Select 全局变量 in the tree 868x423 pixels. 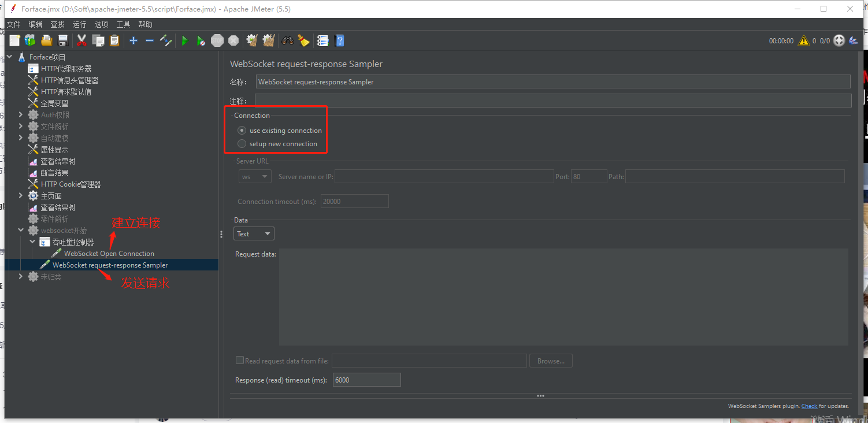pyautogui.click(x=54, y=103)
